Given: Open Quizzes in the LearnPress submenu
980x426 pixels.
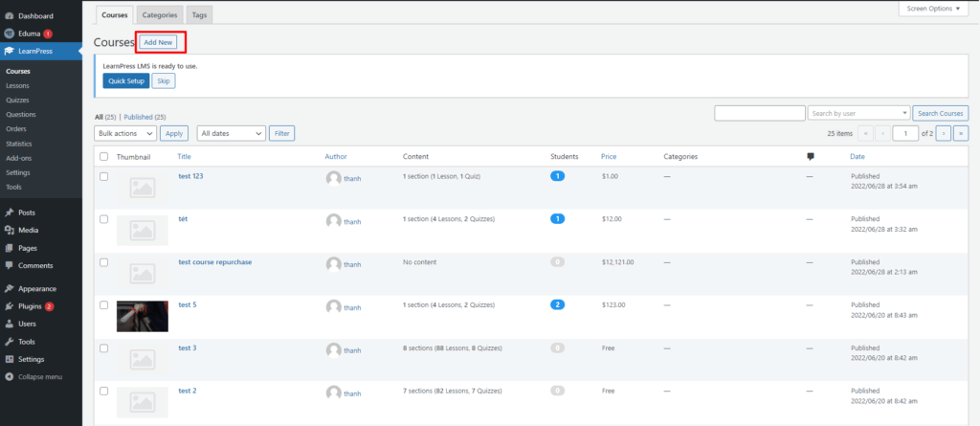Looking at the screenshot, I should (x=17, y=101).
